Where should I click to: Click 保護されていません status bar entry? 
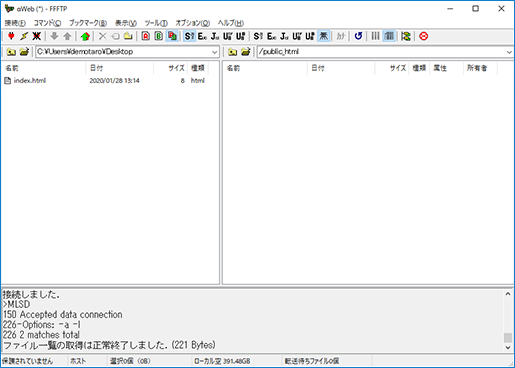[x=28, y=361]
